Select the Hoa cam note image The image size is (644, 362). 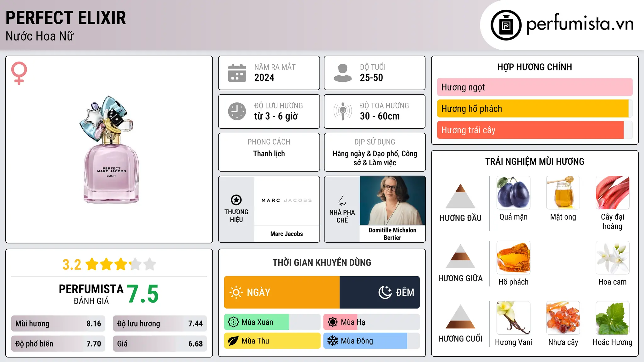tap(613, 258)
